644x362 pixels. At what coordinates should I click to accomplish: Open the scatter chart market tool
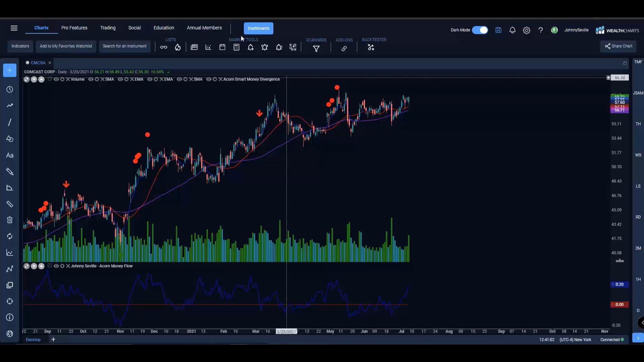pyautogui.click(x=208, y=47)
